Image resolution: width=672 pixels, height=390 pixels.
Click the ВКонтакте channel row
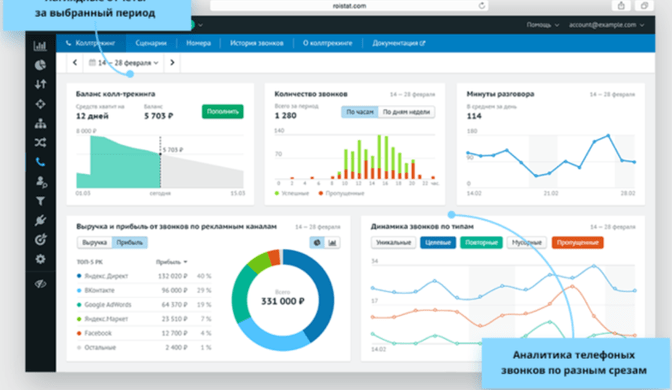point(144,290)
